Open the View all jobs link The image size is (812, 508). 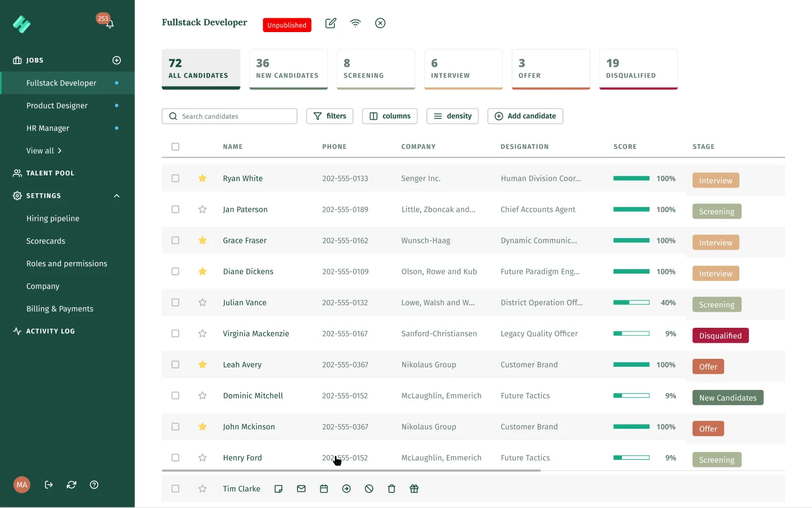[x=44, y=151]
